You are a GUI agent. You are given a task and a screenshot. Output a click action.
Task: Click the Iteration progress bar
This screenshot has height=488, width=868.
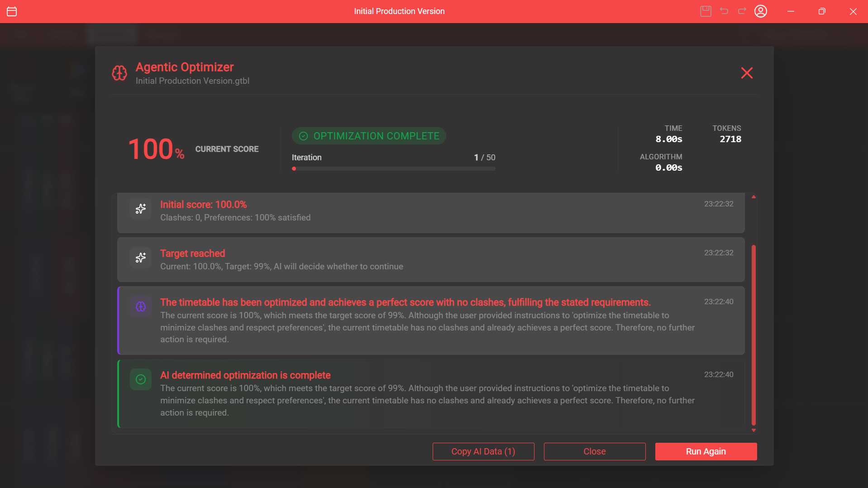click(393, 169)
